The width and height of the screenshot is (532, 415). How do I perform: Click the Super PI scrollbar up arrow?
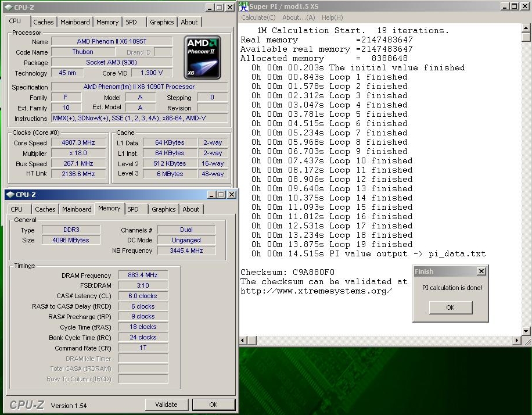pyautogui.click(x=526, y=28)
